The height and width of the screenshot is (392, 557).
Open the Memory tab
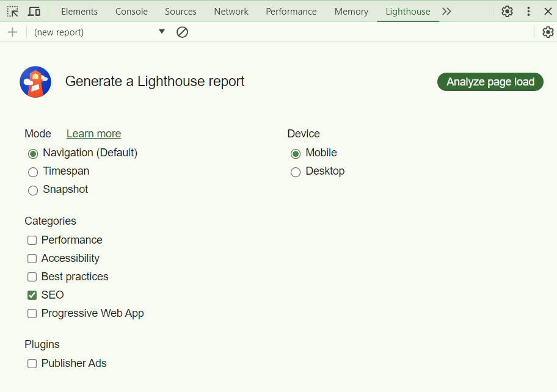pos(351,12)
